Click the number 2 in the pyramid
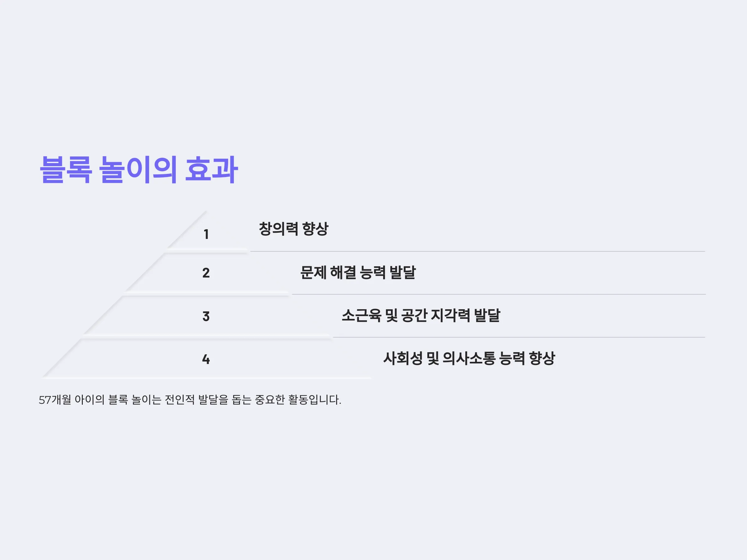747x560 pixels. click(x=206, y=273)
